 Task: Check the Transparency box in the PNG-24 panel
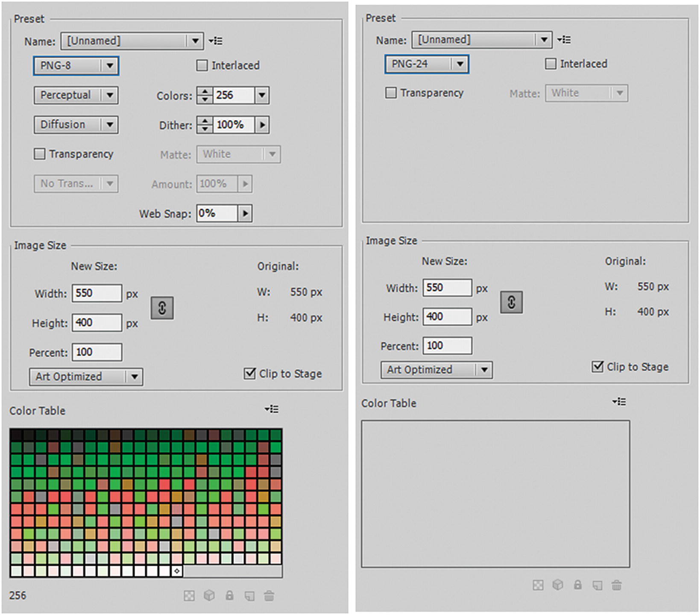391,93
